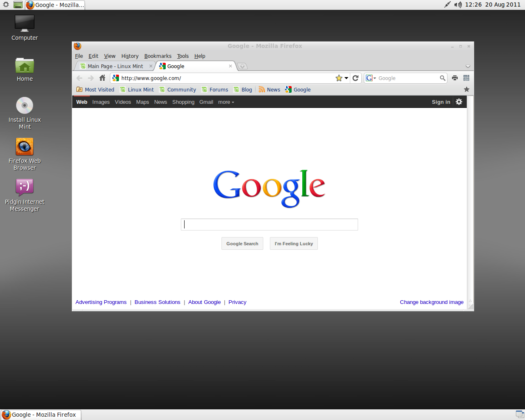This screenshot has width=525, height=420.
Task: Open the tab list dropdown at tab bar's right
Action: (468, 66)
